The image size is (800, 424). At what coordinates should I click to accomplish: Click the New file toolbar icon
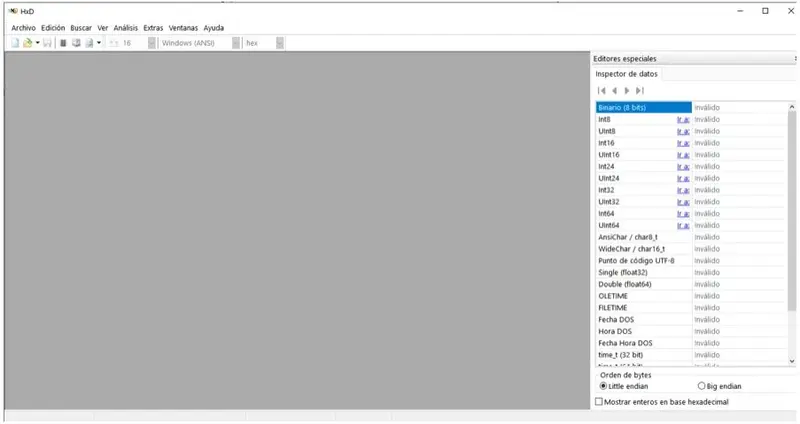click(15, 43)
